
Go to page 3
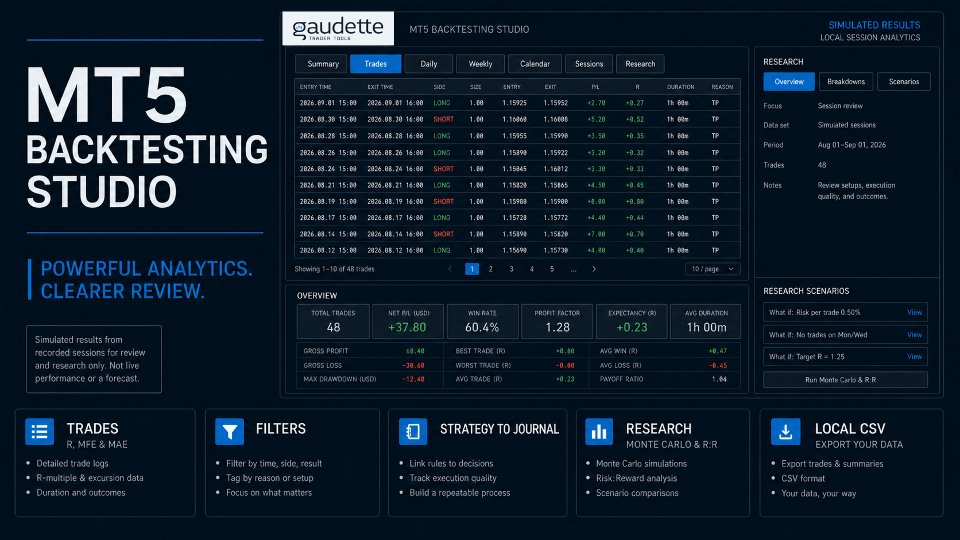(511, 269)
